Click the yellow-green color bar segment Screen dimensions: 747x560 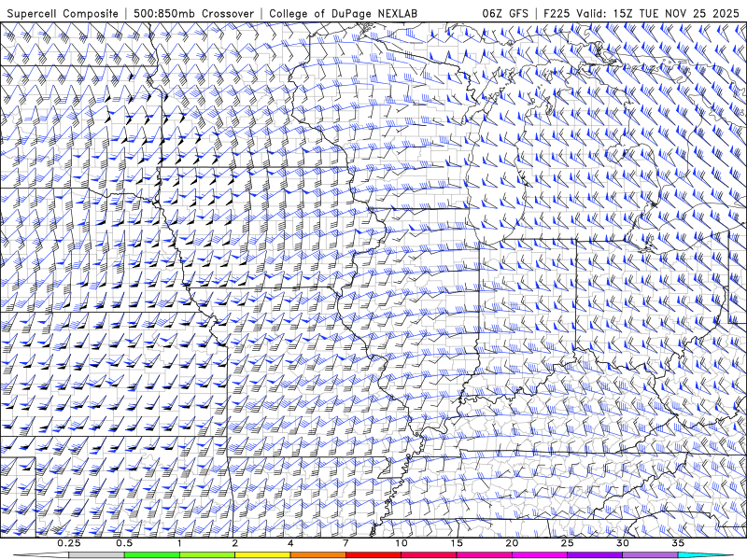(207, 555)
